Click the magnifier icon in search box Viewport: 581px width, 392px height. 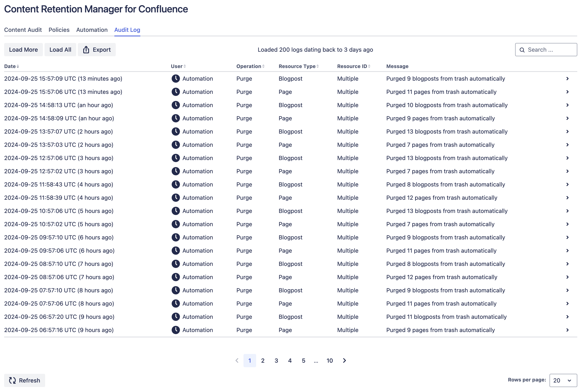click(x=522, y=50)
